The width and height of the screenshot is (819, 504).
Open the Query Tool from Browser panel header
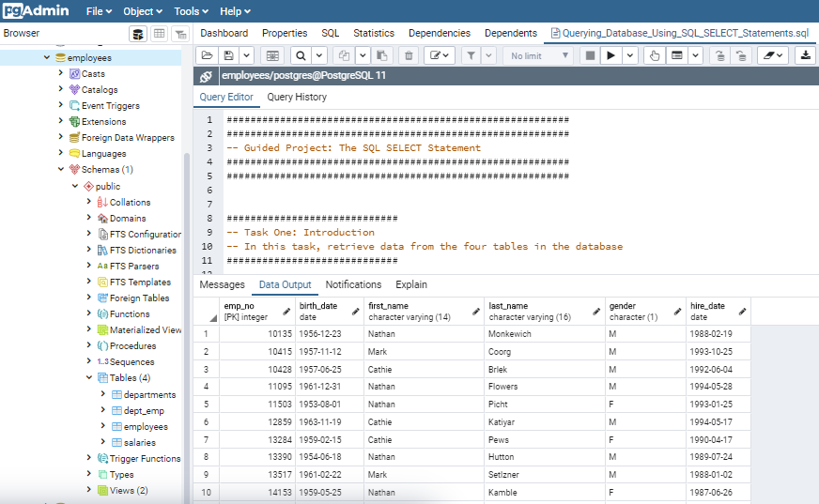pos(138,34)
